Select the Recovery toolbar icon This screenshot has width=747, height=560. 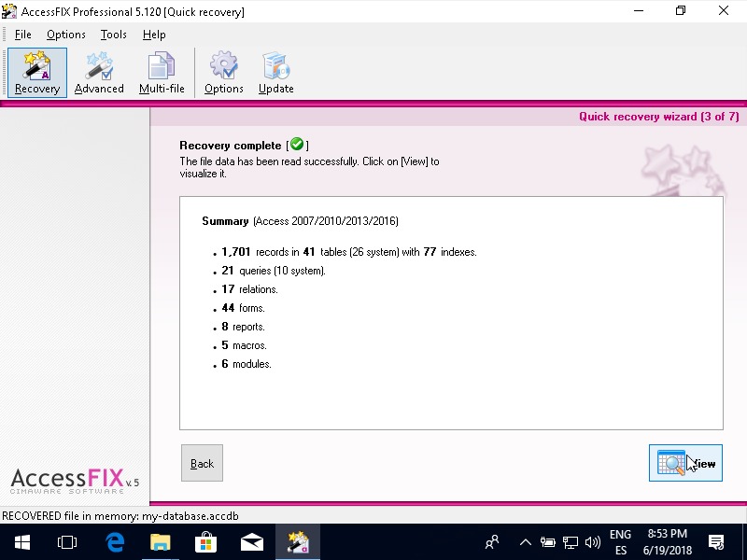[x=37, y=73]
